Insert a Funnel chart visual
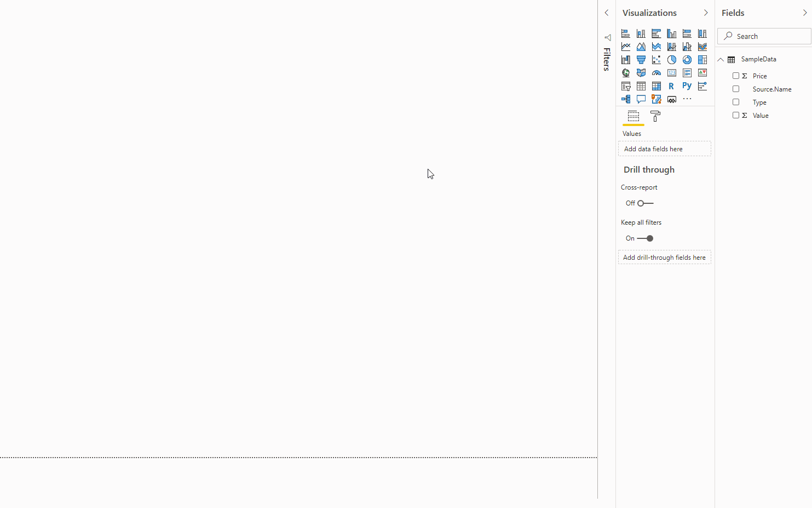The height and width of the screenshot is (508, 812). (x=641, y=59)
